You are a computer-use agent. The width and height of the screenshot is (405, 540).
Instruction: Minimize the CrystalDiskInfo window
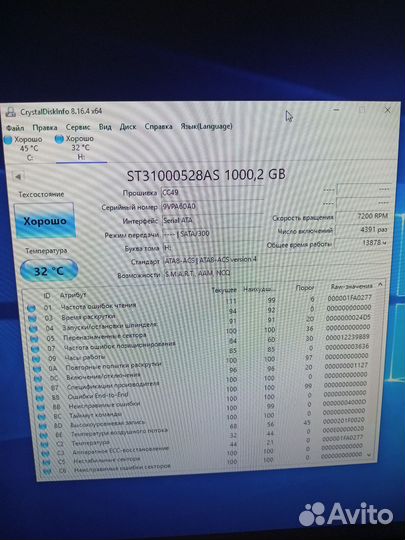click(x=336, y=110)
